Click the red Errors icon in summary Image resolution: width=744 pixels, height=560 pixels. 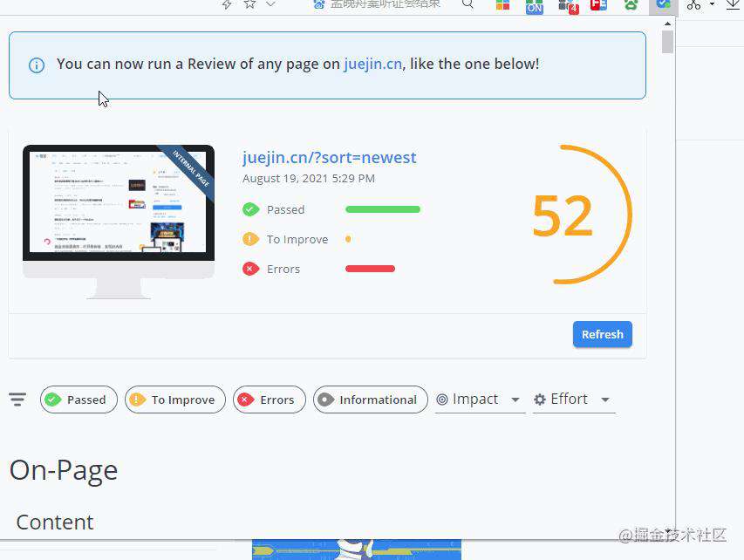tap(251, 269)
